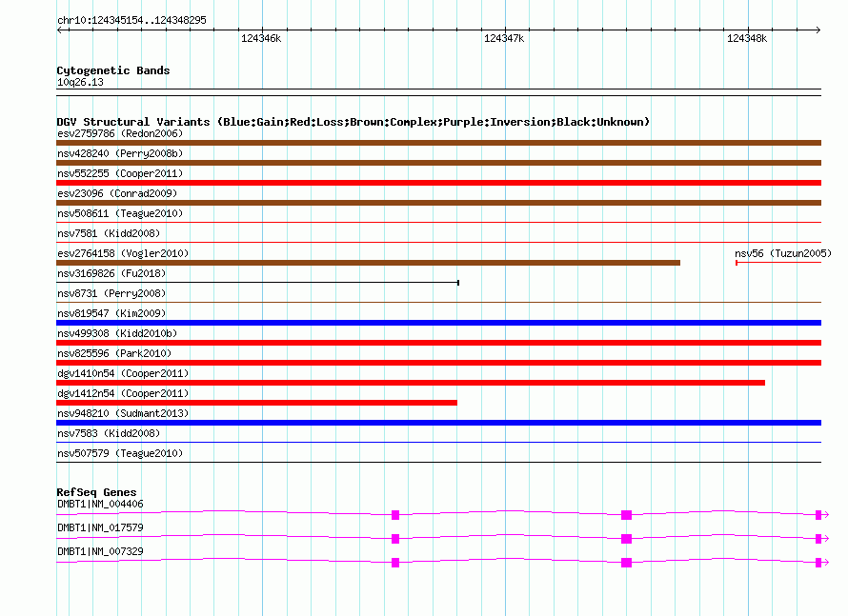
Task: Select the blue nsv819547 gain variant bar
Action: (438, 323)
